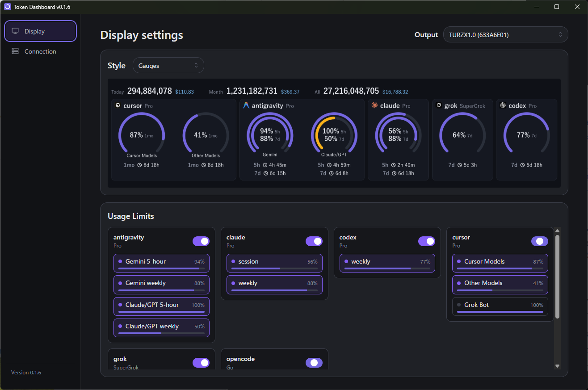Click the Claude/GPT weekly limit chip
Image resolution: width=588 pixels, height=390 pixels.
click(x=161, y=328)
